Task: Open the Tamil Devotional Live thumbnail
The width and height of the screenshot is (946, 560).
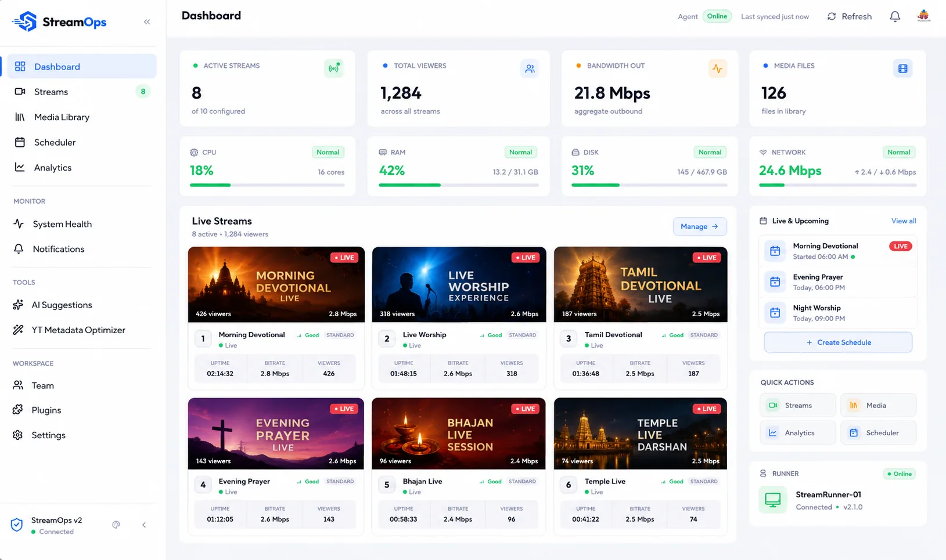Action: 641,284
